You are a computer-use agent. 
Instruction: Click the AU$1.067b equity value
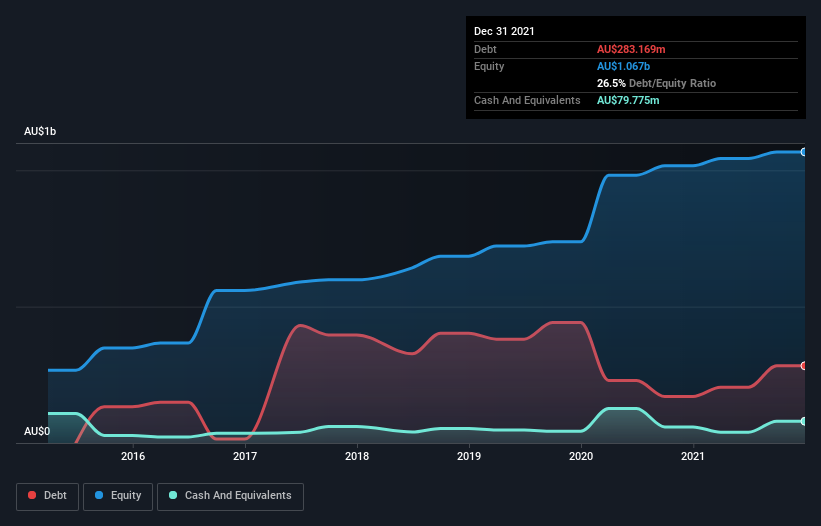pos(624,66)
